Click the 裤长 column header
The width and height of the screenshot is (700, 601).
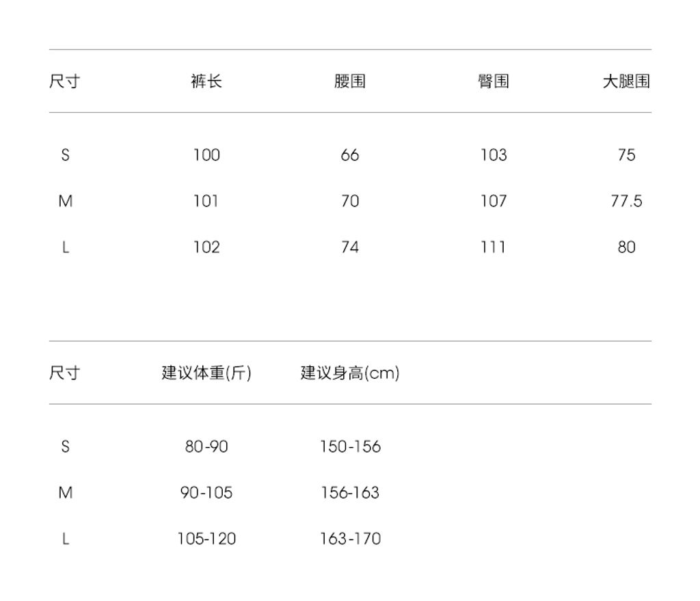[206, 82]
